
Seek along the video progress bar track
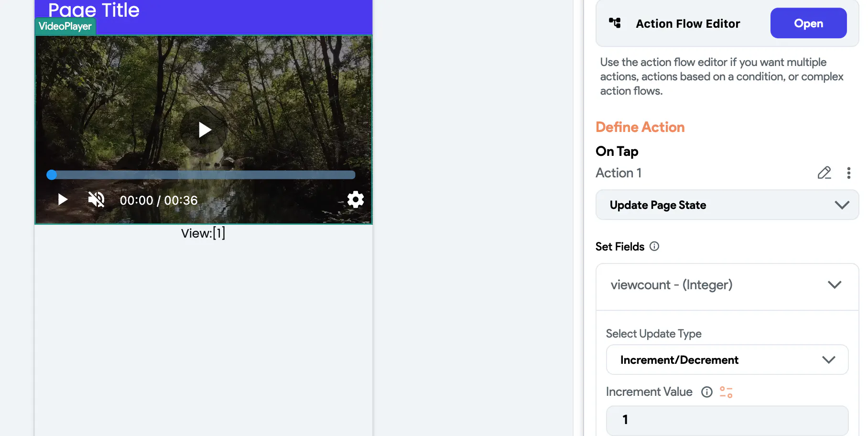click(x=203, y=175)
